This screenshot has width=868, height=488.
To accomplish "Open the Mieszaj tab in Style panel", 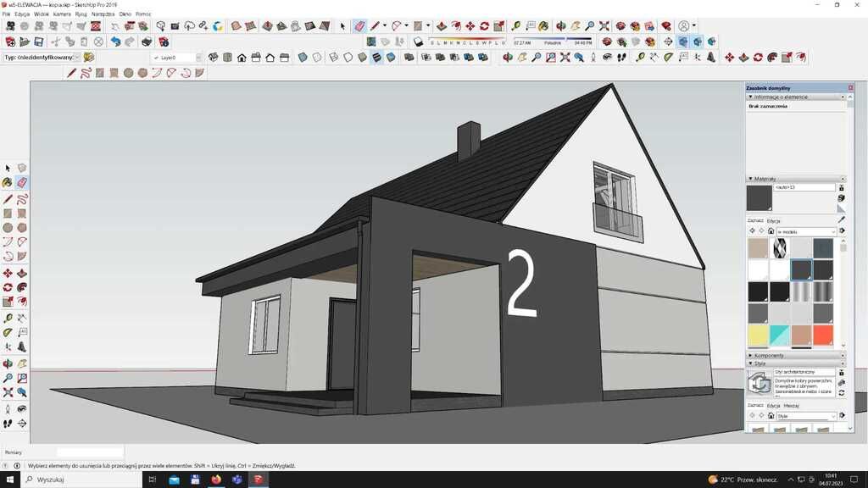I will pos(792,406).
